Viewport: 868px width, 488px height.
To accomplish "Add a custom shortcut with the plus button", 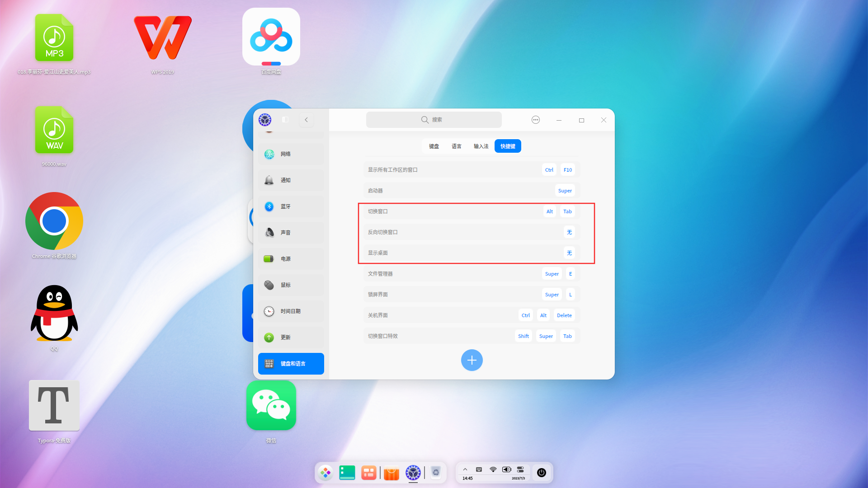I will [472, 360].
